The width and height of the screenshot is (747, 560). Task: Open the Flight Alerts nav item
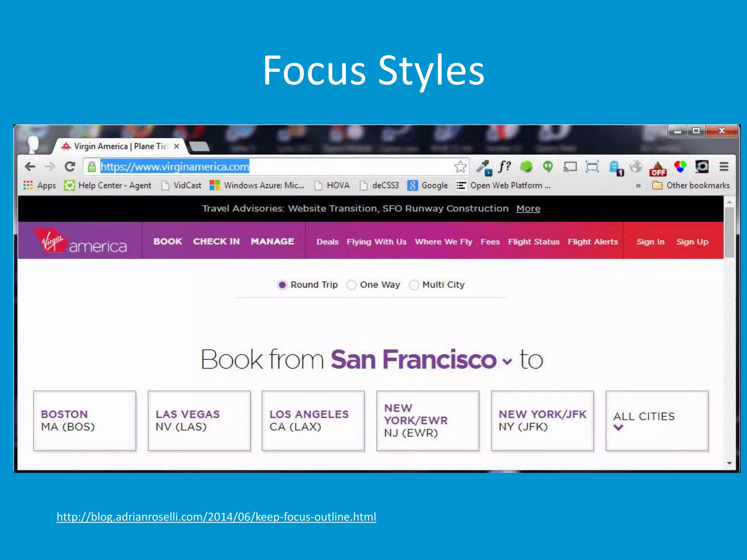tap(593, 242)
